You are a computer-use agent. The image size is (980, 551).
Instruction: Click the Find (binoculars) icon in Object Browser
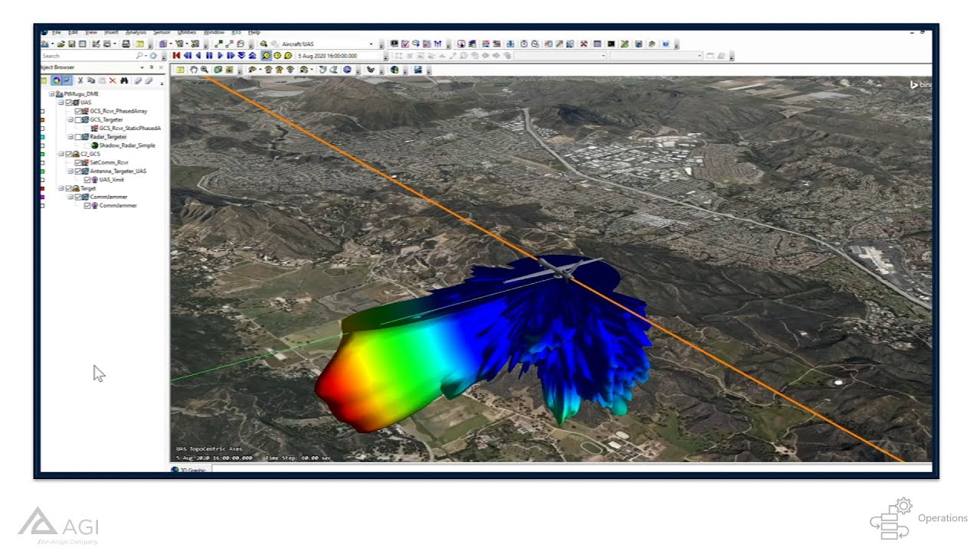[x=125, y=80]
